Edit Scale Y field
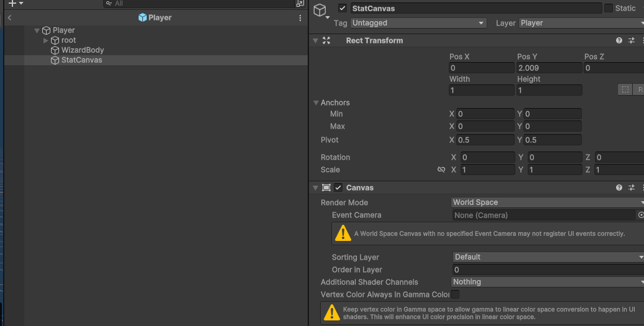The image size is (644, 326). [x=555, y=170]
